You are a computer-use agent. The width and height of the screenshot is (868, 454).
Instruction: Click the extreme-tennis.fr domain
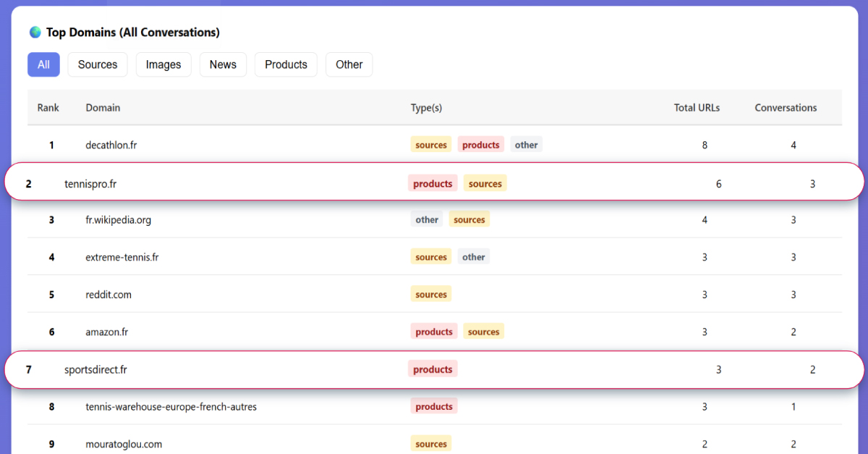122,257
